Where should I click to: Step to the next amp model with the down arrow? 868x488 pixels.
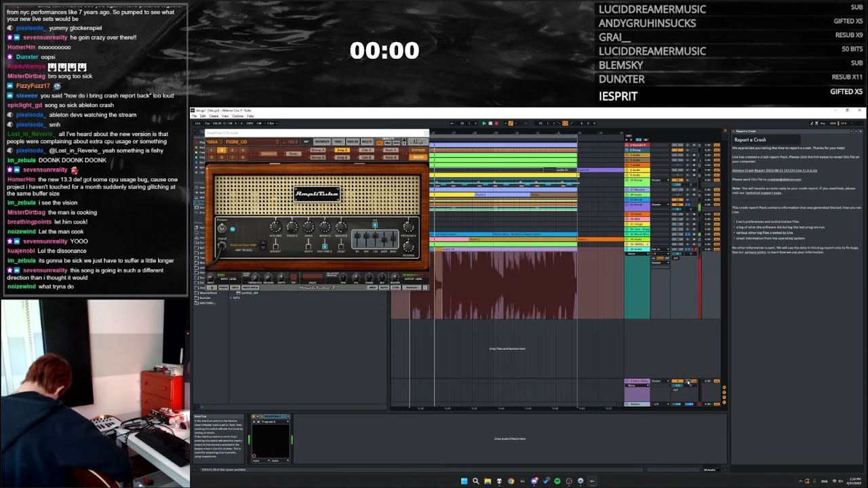click(x=263, y=247)
